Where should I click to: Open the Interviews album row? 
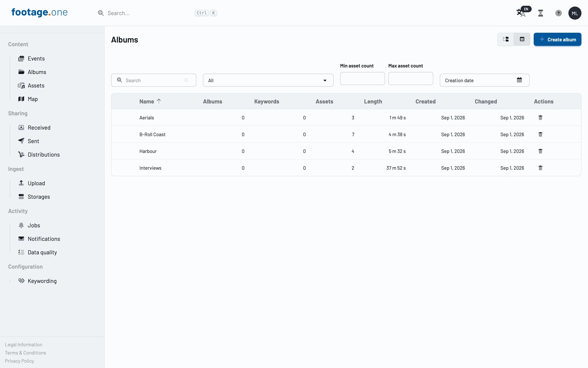[346, 168]
